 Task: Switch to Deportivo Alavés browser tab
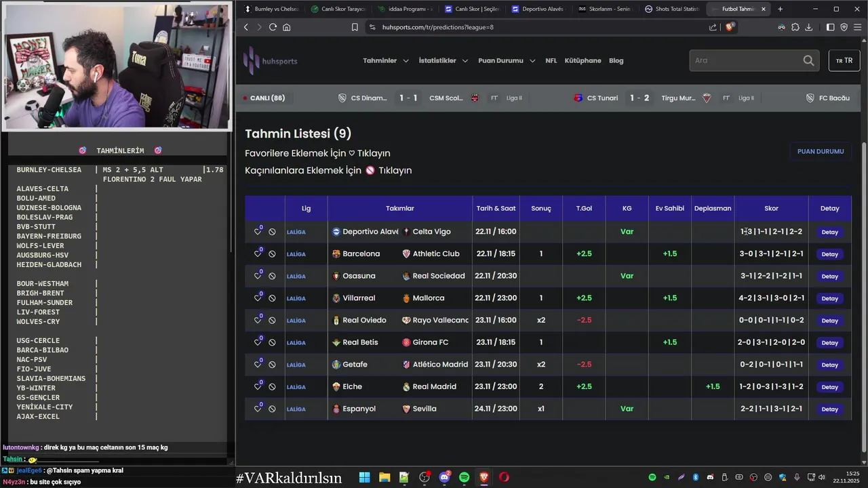(x=539, y=9)
